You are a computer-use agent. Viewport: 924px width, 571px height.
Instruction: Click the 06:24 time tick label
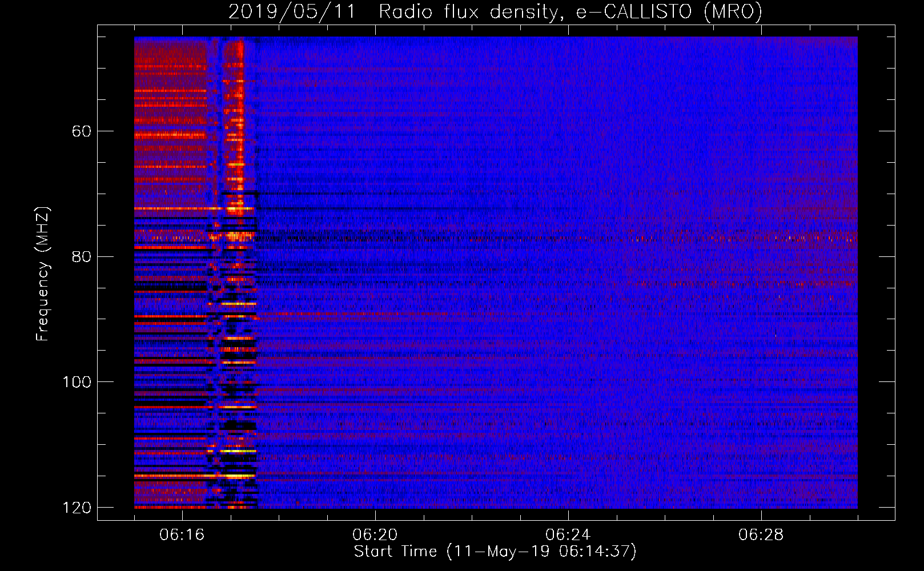point(568,535)
